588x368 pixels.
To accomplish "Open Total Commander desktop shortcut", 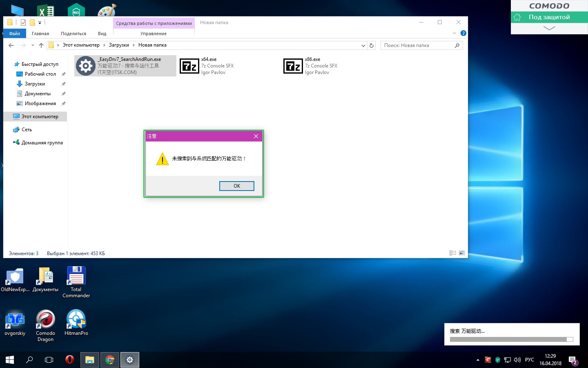I will coord(76,276).
